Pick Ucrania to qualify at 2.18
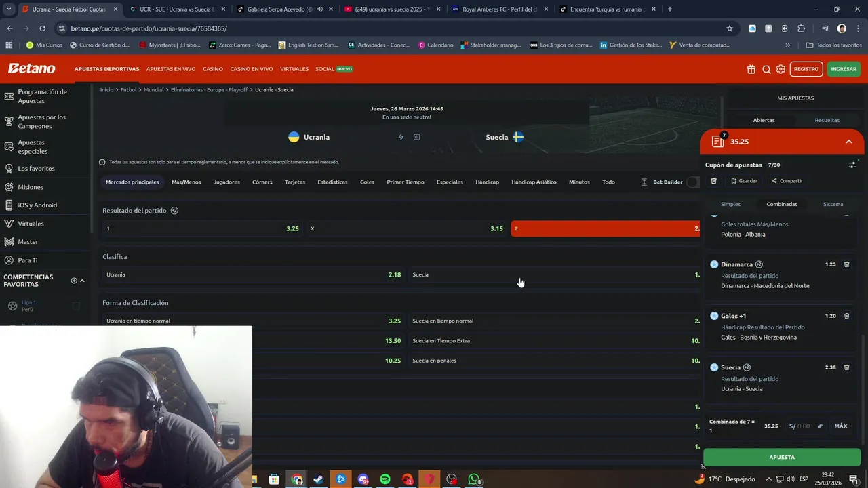The image size is (868, 488). [254, 274]
